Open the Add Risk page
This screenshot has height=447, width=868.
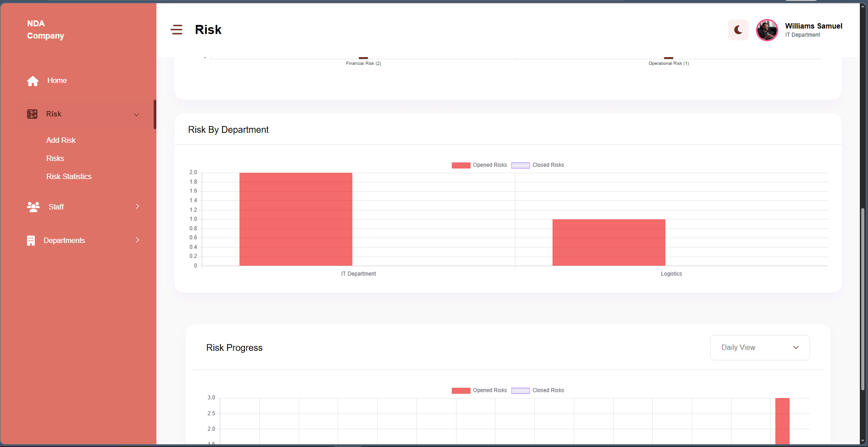[61, 140]
